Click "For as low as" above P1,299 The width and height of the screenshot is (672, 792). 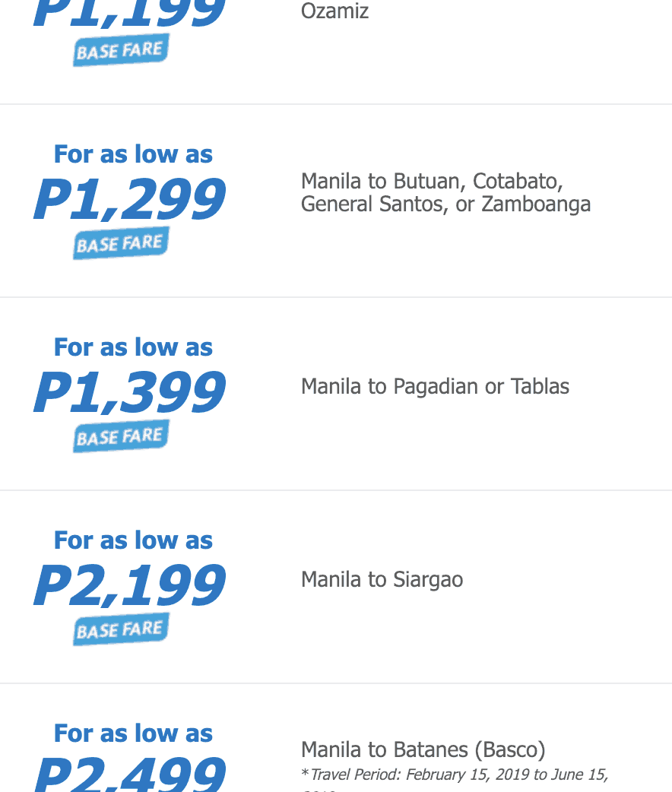click(133, 154)
